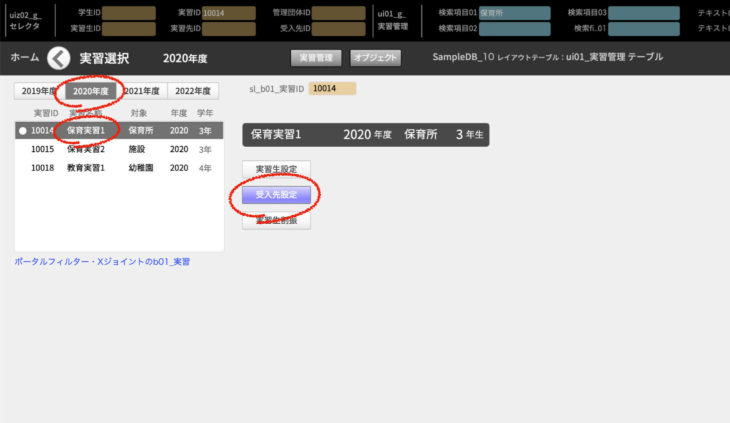Screen dimensions: 730x423
Task: Click the ホーム link in the header
Action: click(25, 58)
